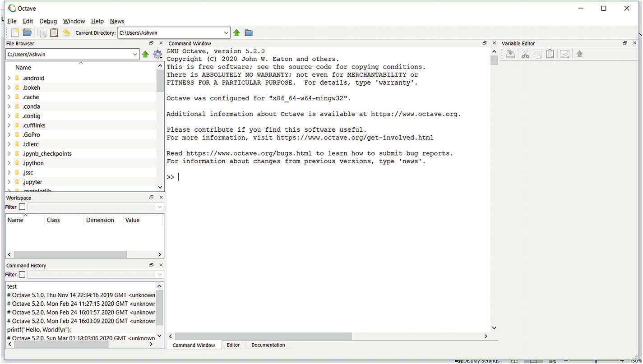643x364 pixels.
Task: Select the Octave 5.1.0 Nov 14 history line
Action: tap(81, 295)
